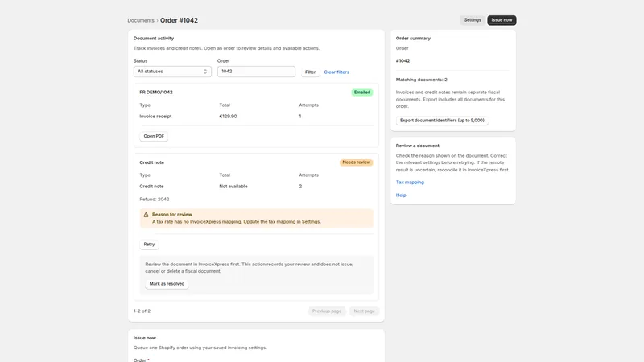This screenshot has width=644, height=362.
Task: Go to Previous page
Action: (327, 311)
